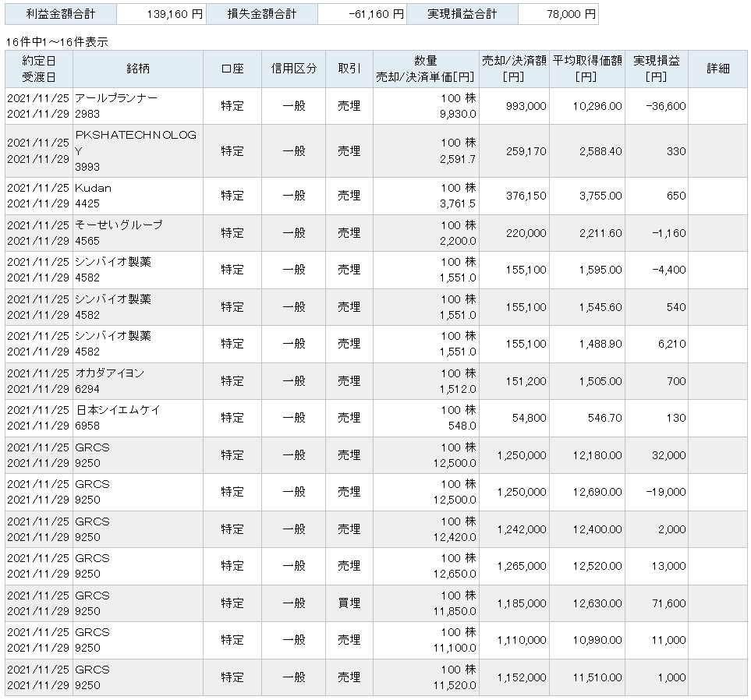Image resolution: width=751 pixels, height=700 pixels.
Task: Click settlement amount 151,200 for オカダアイヨン
Action: click(x=526, y=382)
